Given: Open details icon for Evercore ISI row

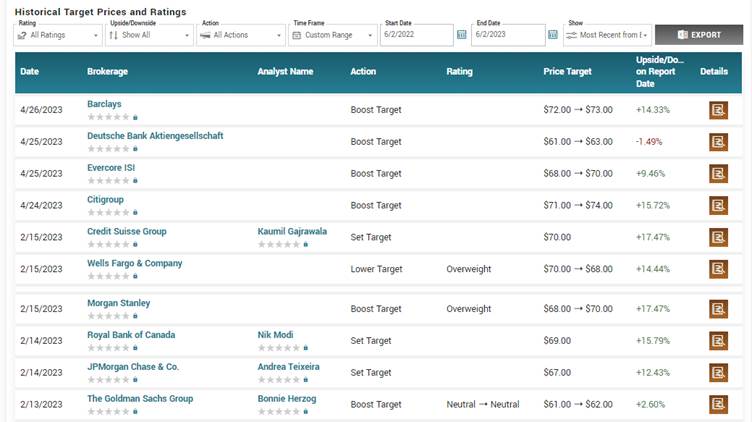Looking at the screenshot, I should [718, 174].
